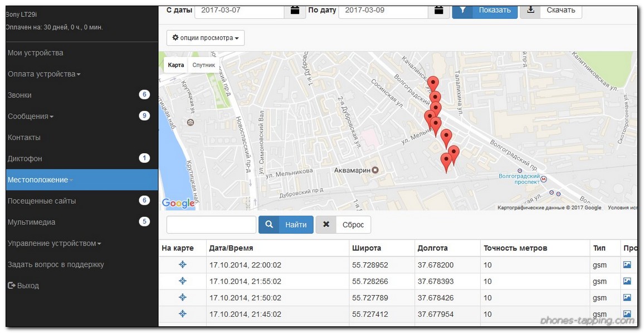Click Волгоградский проспект metro station icon
The image size is (644, 333).
[x=544, y=179]
